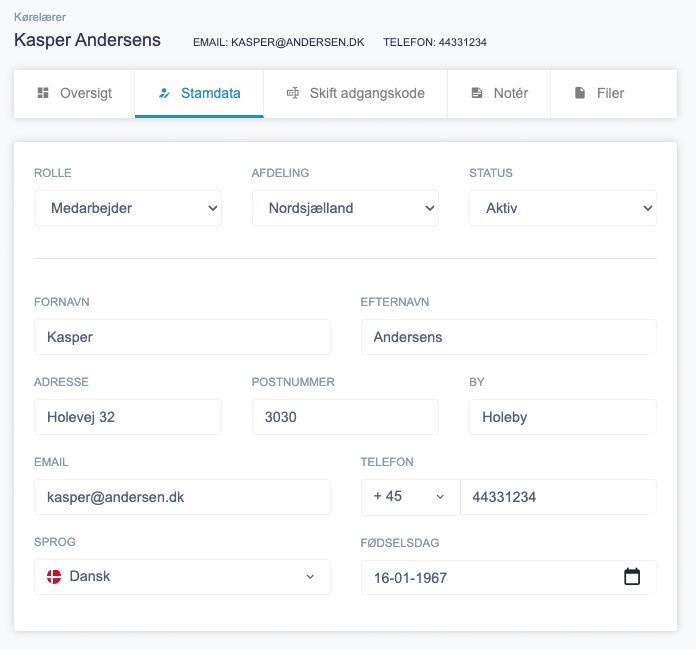The height and width of the screenshot is (649, 696).
Task: Click the Email field in the form
Action: (182, 497)
